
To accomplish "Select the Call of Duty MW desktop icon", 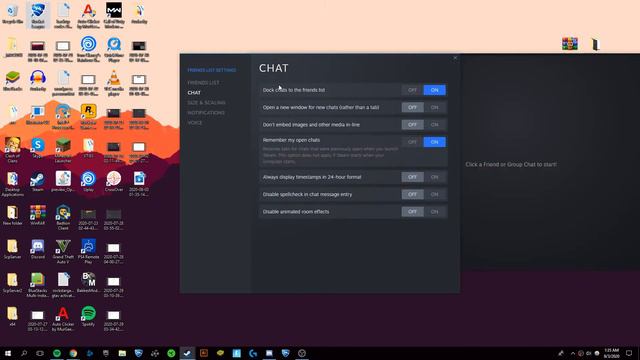I will click(x=114, y=16).
